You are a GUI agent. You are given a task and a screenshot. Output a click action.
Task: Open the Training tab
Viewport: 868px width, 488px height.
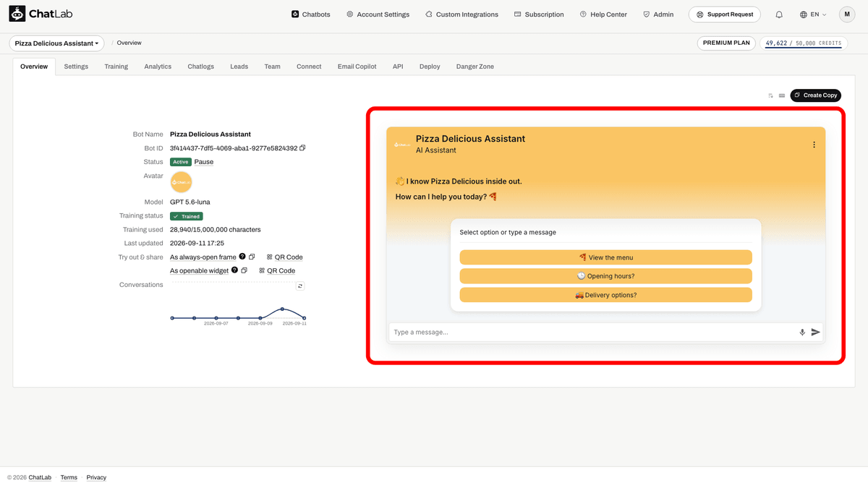pyautogui.click(x=116, y=67)
